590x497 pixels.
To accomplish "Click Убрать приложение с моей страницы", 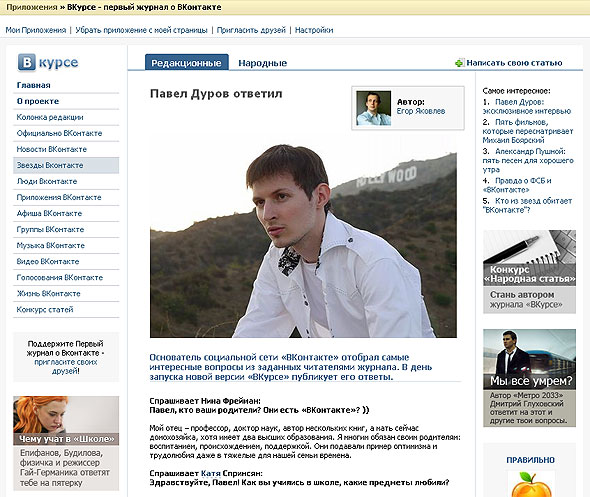I will [x=141, y=30].
